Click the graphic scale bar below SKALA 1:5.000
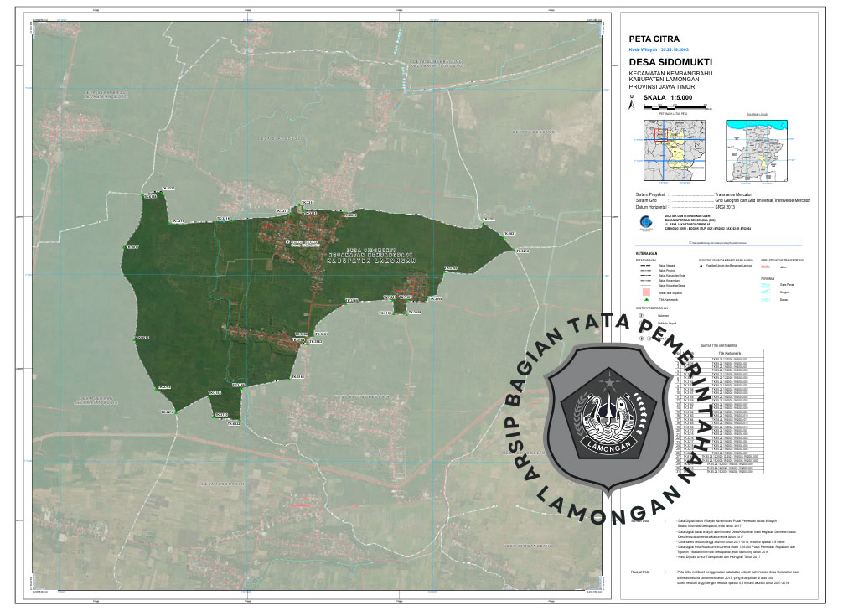This screenshot has width=843, height=616. coord(675,108)
